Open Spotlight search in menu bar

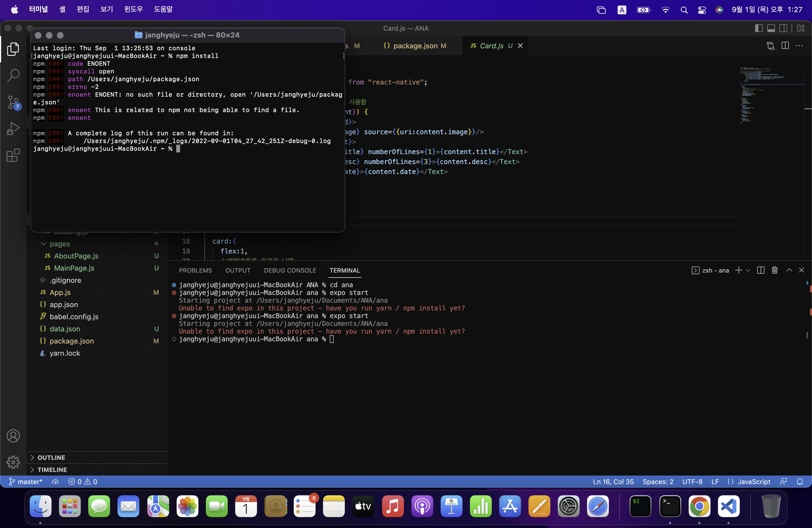(x=684, y=10)
